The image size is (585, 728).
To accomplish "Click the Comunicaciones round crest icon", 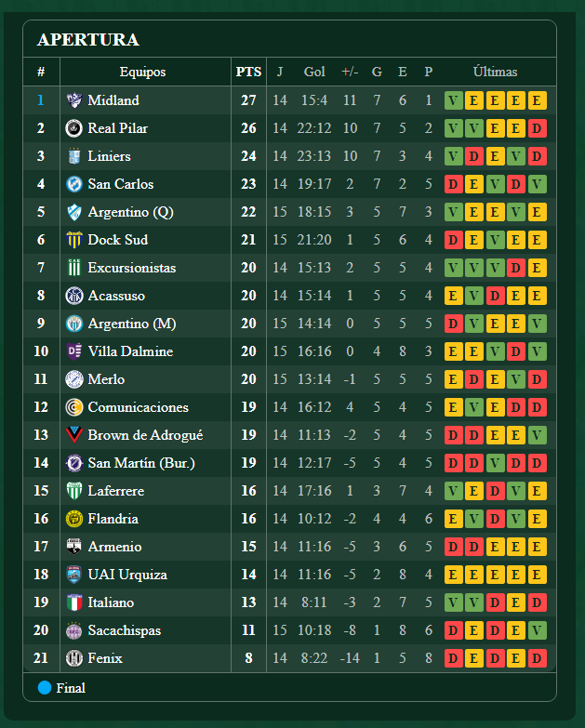I will 74,407.
